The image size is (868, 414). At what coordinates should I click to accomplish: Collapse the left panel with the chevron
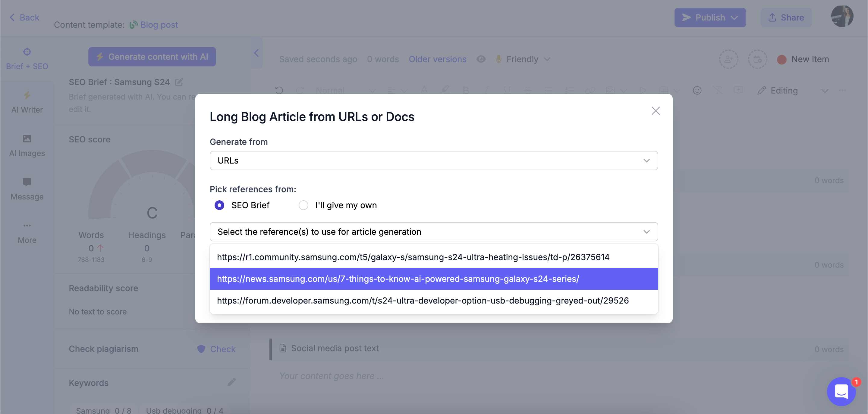[x=256, y=53]
